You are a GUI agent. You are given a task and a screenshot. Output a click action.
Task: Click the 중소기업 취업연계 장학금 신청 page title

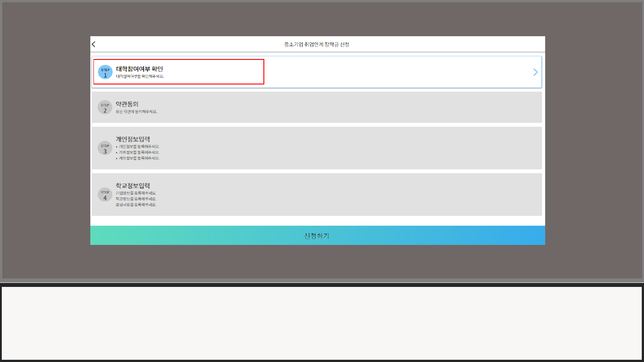click(317, 44)
